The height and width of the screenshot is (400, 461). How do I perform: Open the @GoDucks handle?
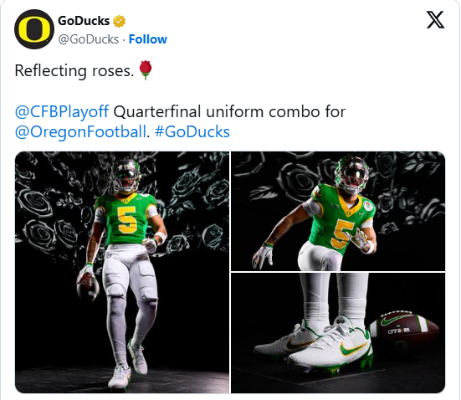pyautogui.click(x=88, y=39)
